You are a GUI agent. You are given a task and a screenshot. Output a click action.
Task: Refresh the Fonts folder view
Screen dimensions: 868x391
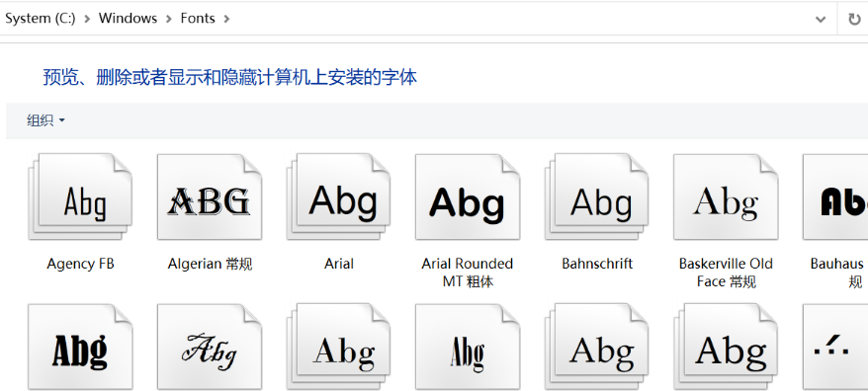[854, 19]
